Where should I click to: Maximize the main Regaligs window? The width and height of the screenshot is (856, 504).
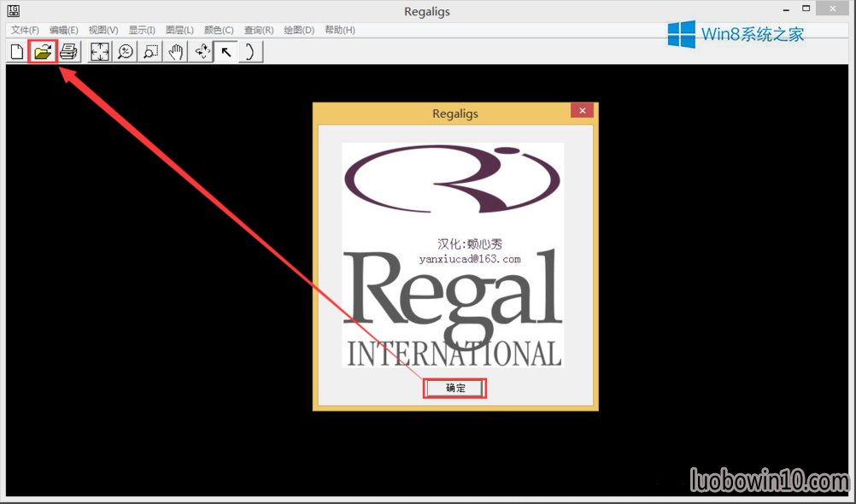[806, 9]
